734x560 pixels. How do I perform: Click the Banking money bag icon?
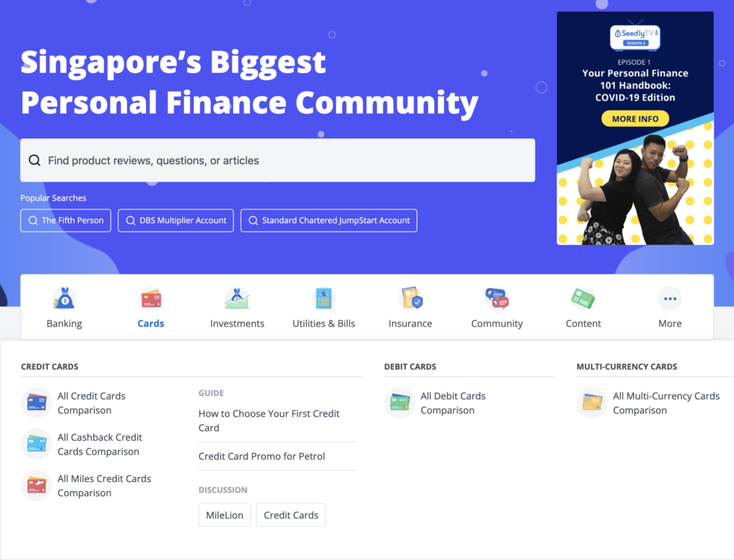64,298
